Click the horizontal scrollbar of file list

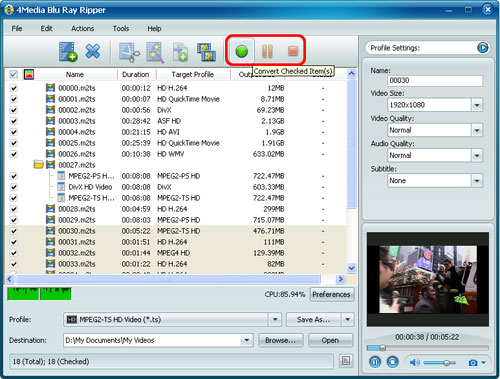tap(168, 279)
